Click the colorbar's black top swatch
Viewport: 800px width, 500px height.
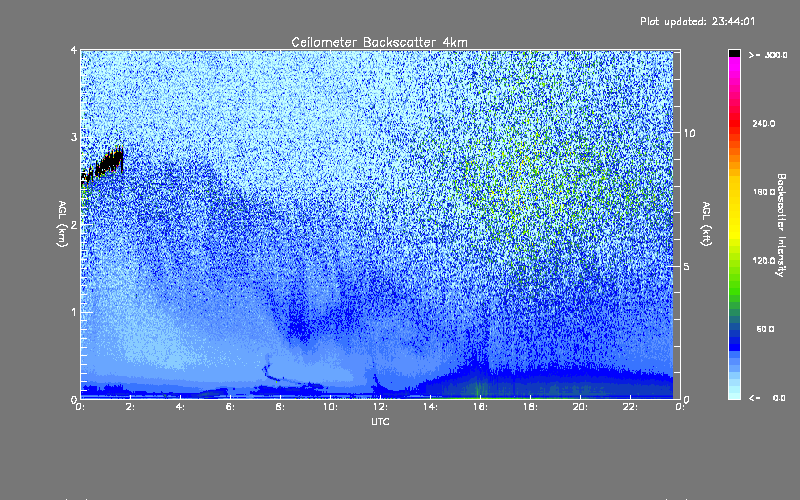coord(734,53)
